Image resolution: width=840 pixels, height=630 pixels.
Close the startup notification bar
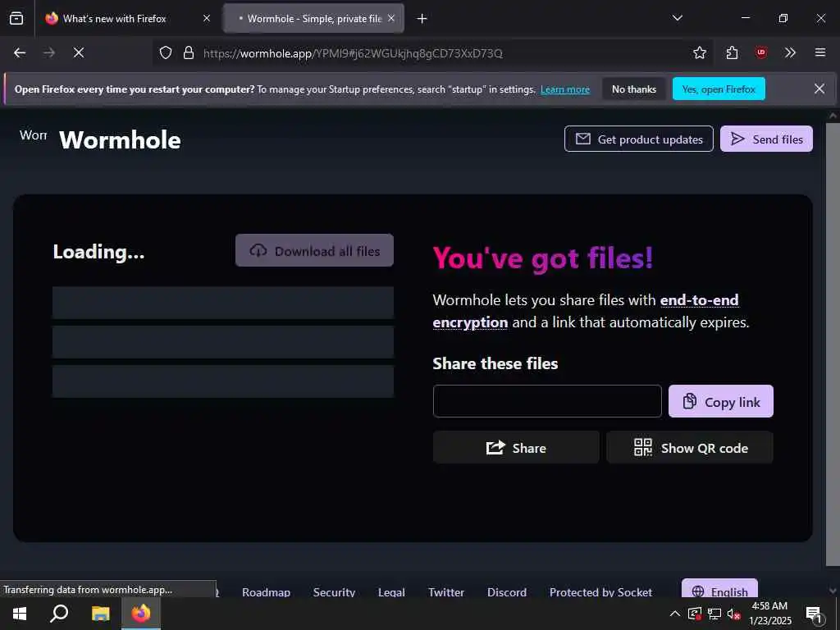pyautogui.click(x=819, y=89)
